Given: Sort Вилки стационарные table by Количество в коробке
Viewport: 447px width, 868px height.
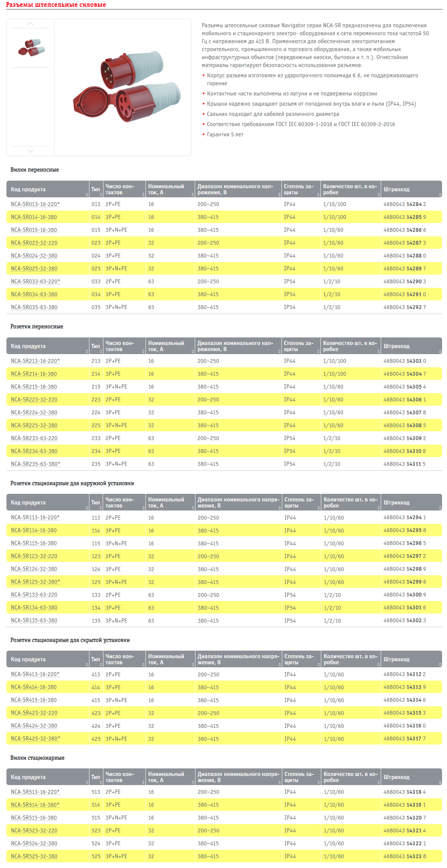Looking at the screenshot, I should click(351, 777).
